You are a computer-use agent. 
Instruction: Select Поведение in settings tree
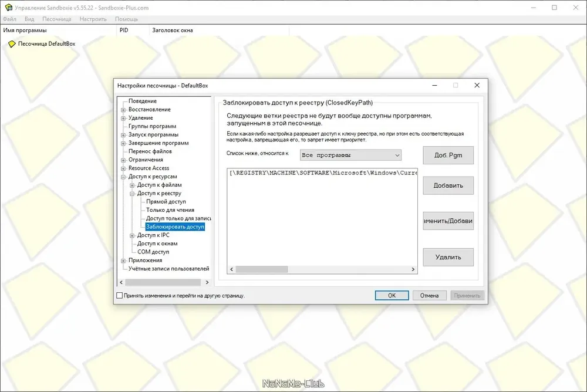pyautogui.click(x=142, y=101)
